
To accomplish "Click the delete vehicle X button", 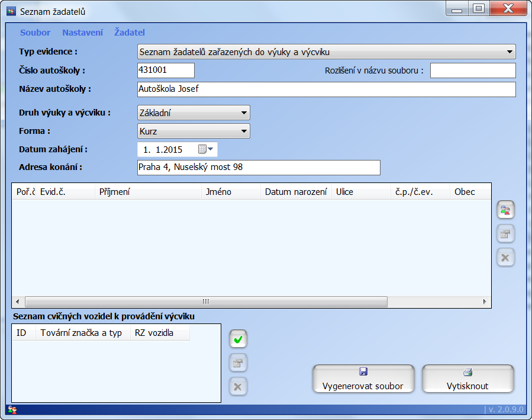I will click(238, 386).
